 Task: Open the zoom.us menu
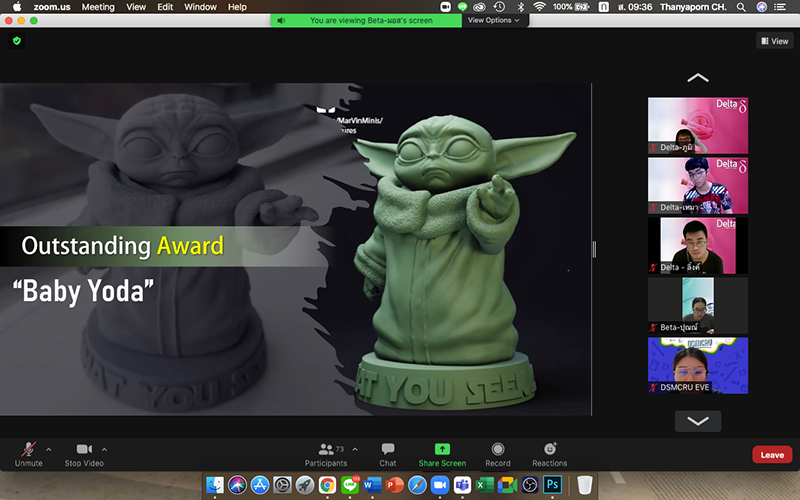point(52,7)
